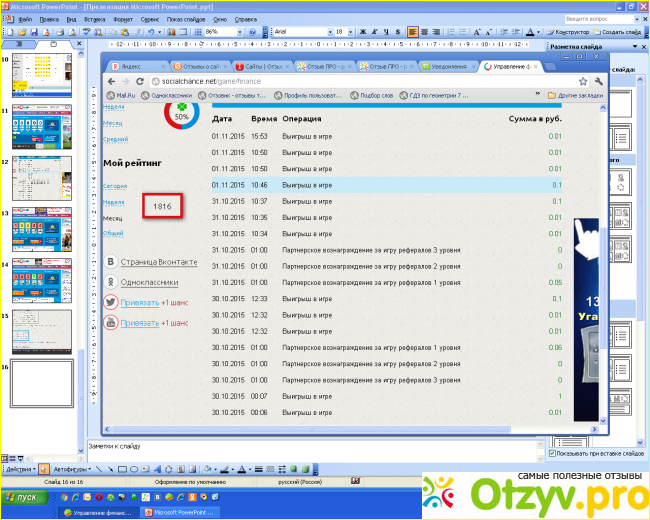650x520 pixels.
Task: Switch to slide sorter view button
Action: pyautogui.click(x=12, y=459)
